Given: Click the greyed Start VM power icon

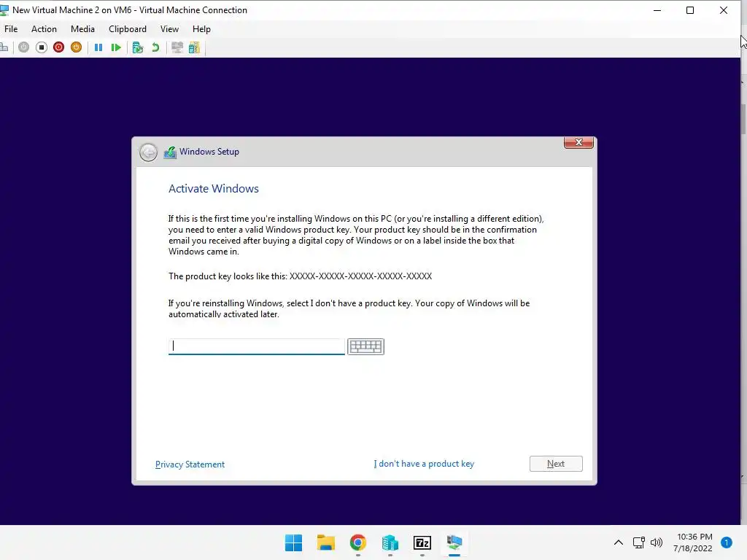Looking at the screenshot, I should click(x=24, y=47).
